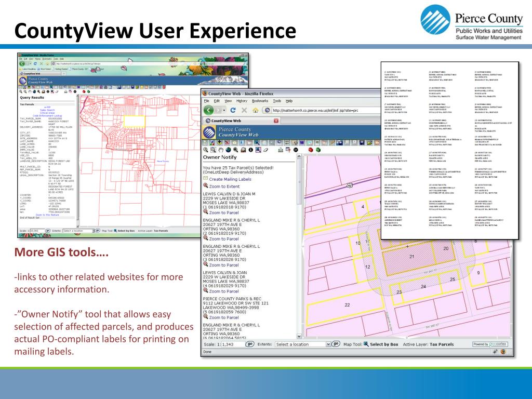
Task: Click the red cube icon
Action: (311, 150)
